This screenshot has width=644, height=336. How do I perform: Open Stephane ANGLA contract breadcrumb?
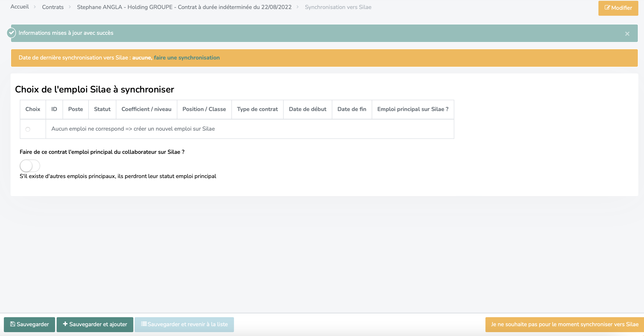pyautogui.click(x=184, y=7)
